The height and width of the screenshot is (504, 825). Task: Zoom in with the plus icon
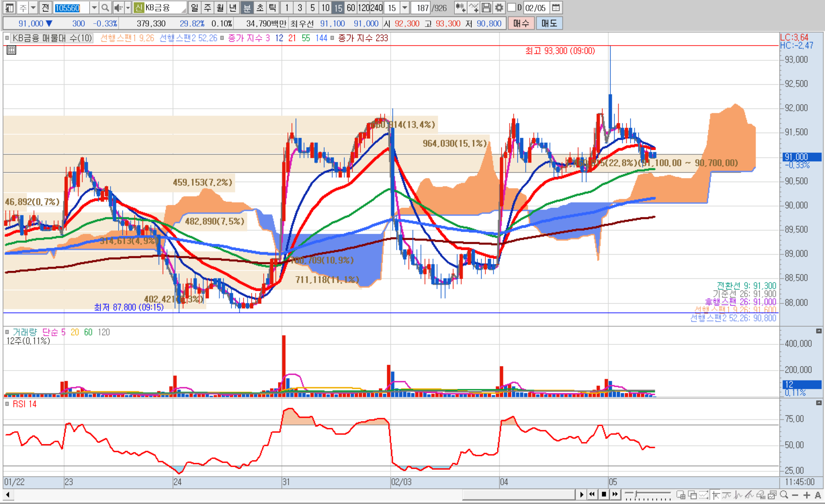coord(807,495)
